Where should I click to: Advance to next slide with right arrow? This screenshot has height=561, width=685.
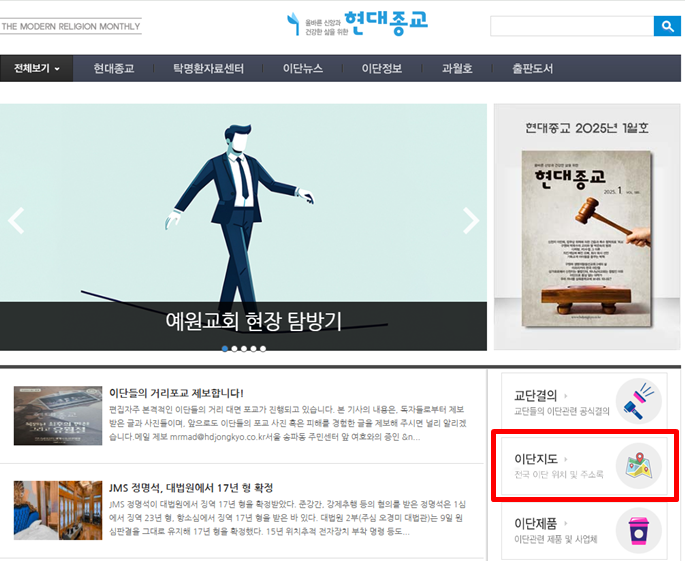click(470, 221)
